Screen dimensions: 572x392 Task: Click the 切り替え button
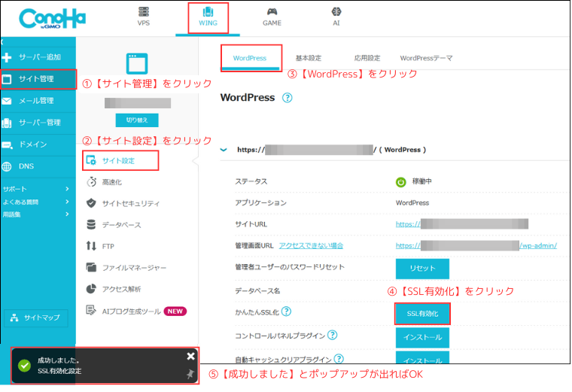pos(137,120)
